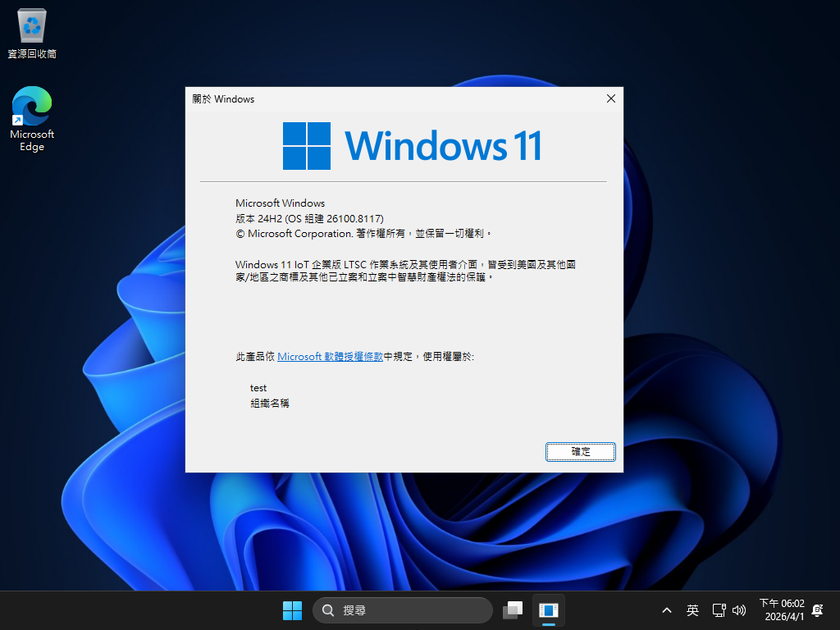The height and width of the screenshot is (630, 840).
Task: Click the 確定 button
Action: pyautogui.click(x=580, y=452)
